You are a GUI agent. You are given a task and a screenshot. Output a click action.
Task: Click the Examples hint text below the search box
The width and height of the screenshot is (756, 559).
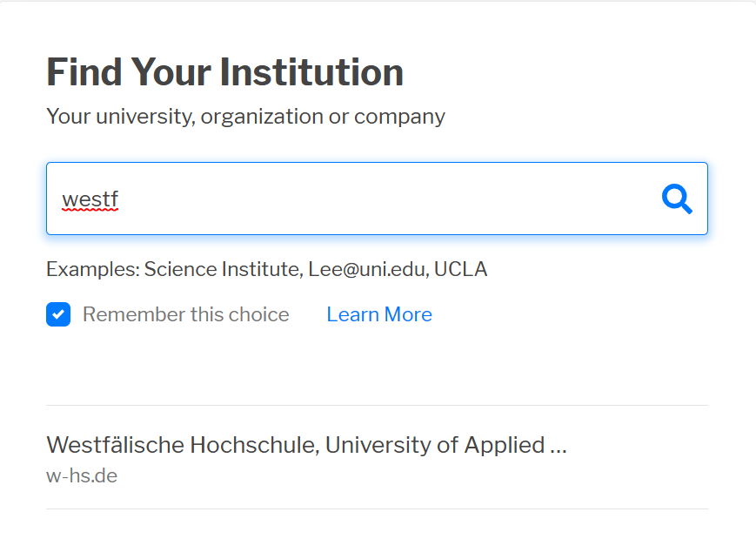coord(266,269)
